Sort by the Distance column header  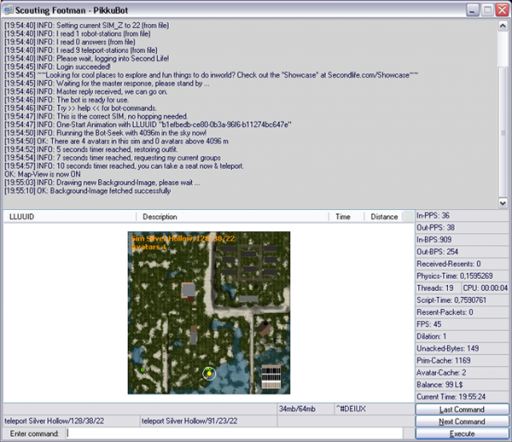384,217
